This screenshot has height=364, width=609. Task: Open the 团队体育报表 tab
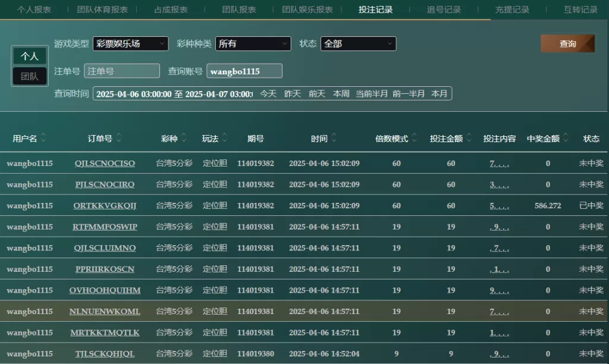coord(102,10)
